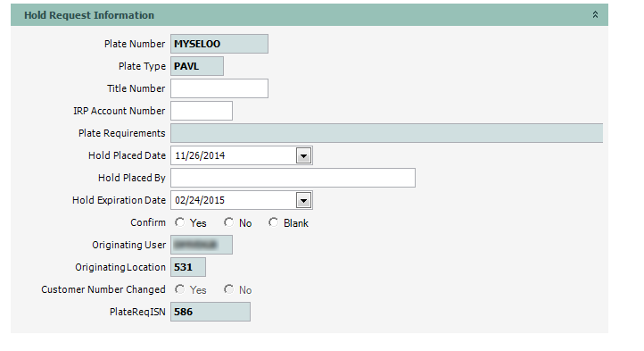Click the Hold Expiration Date label

click(x=120, y=200)
